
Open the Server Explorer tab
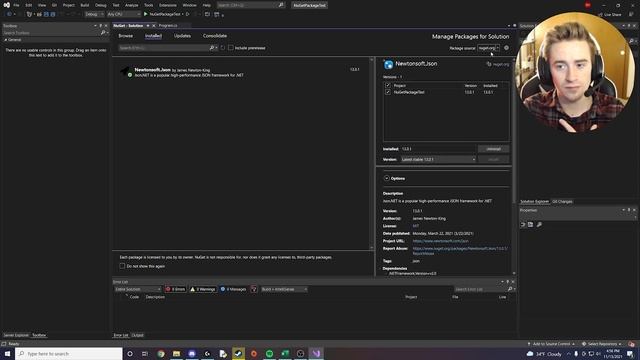tap(16, 335)
